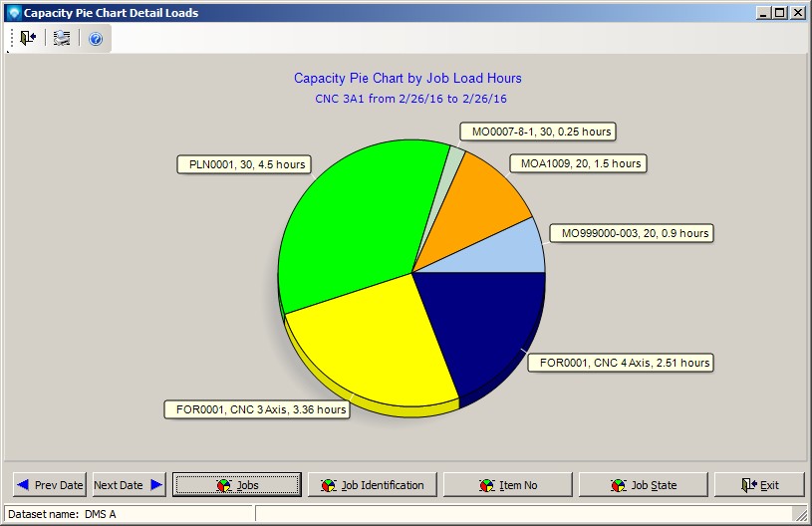Screen dimensions: 812x526
Task: Click the window resize grip corner
Action: [x=801, y=514]
